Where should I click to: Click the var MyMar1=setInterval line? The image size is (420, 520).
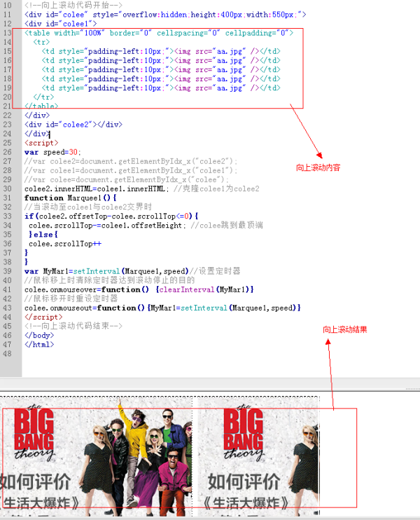tap(132, 271)
